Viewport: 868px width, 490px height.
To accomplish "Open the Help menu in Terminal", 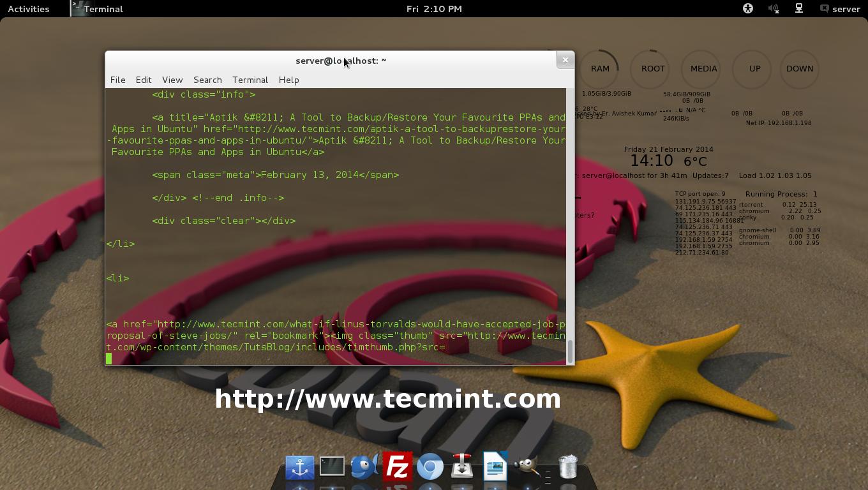I will (x=288, y=80).
